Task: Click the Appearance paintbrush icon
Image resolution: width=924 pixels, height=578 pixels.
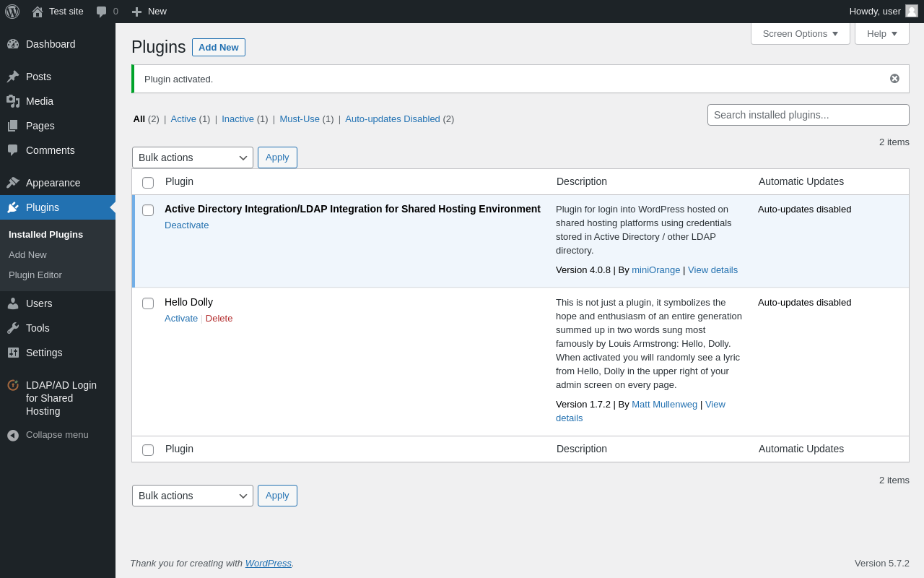Action: [13, 183]
